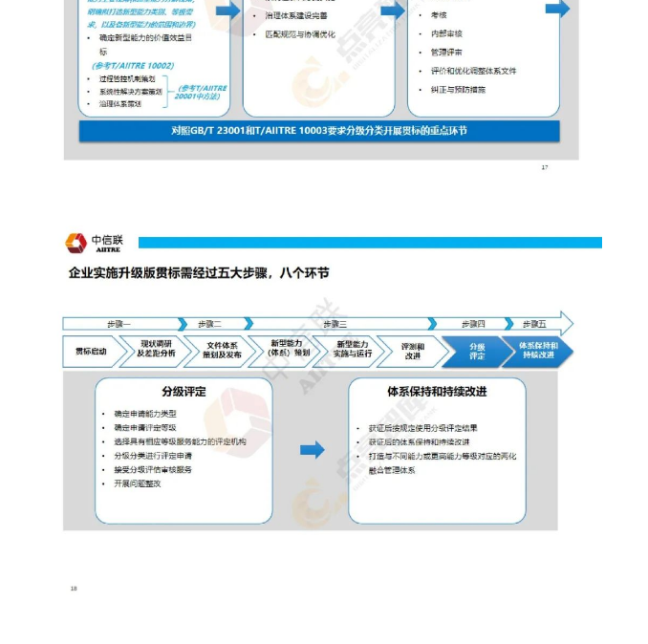Click the 分级评定 panel heading

pyautogui.click(x=184, y=392)
